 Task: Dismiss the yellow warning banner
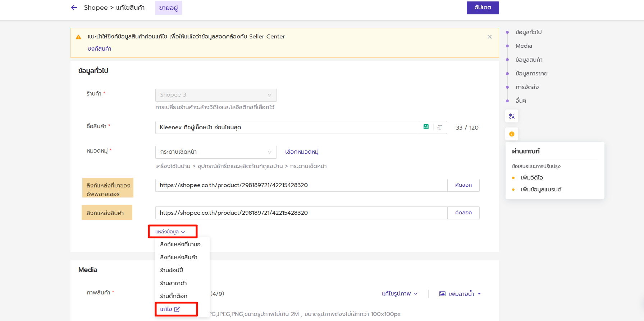489,37
